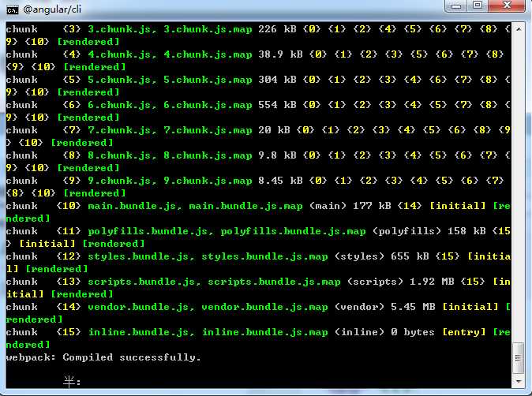Click the [initial] tag on vendor line
532x396 pixels.
[x=470, y=307]
